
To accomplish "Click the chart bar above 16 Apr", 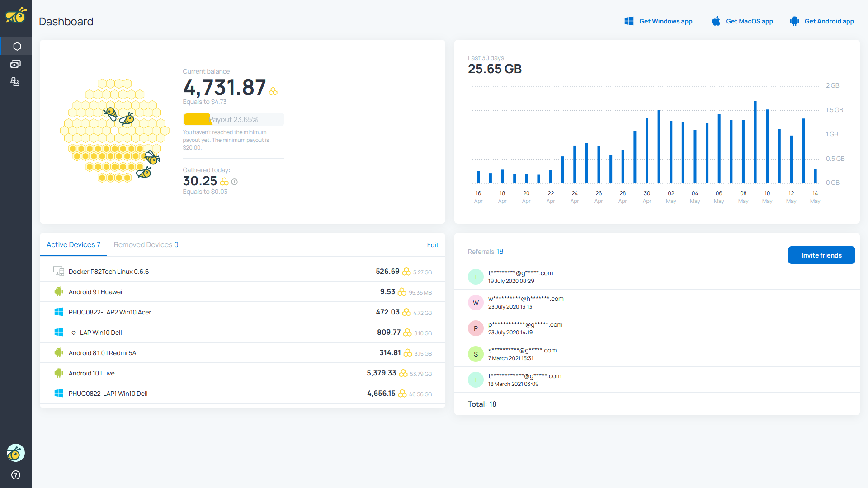I will click(478, 177).
